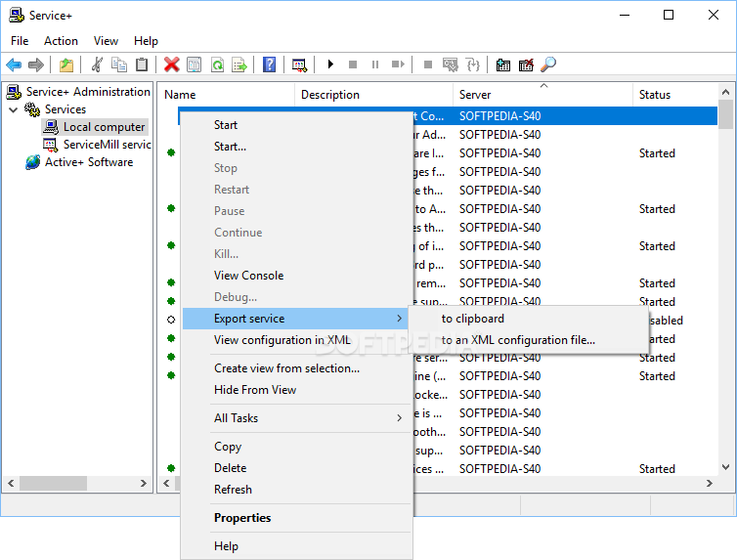This screenshot has width=737, height=560.
Task: Click the green Refresh toolbar icon
Action: click(x=217, y=65)
